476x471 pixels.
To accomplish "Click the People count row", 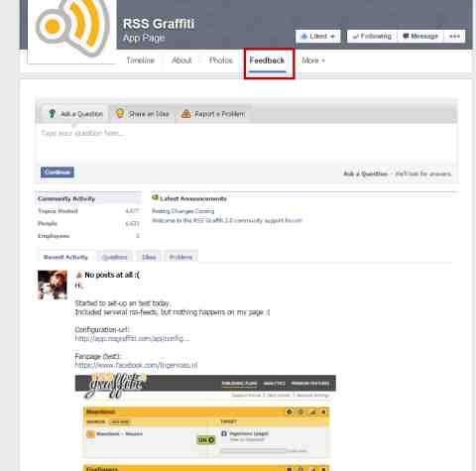I will click(88, 224).
